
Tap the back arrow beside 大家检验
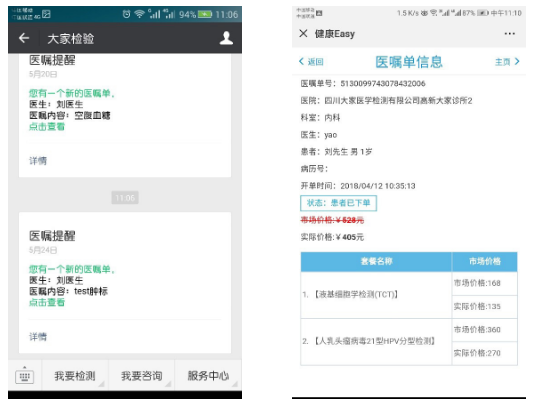24,38
